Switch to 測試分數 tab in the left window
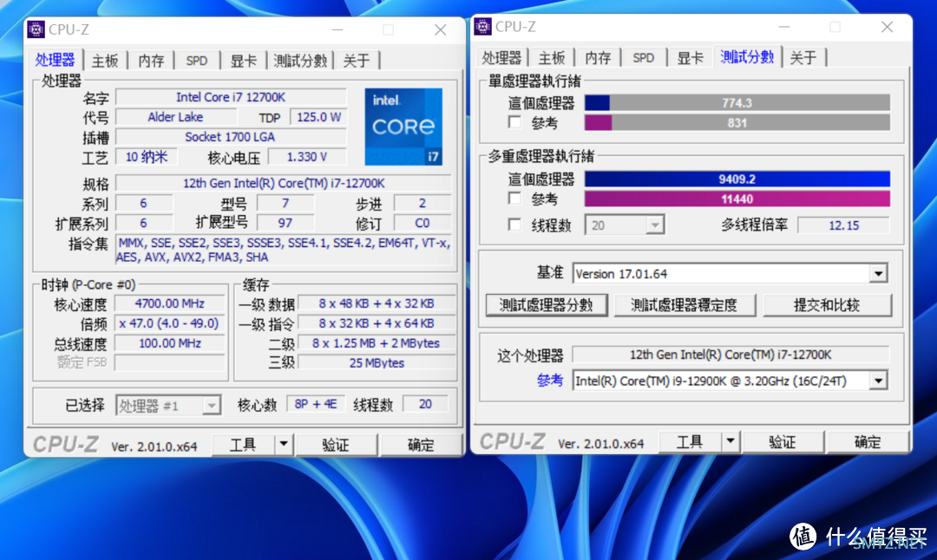The width and height of the screenshot is (937, 560). (x=300, y=61)
